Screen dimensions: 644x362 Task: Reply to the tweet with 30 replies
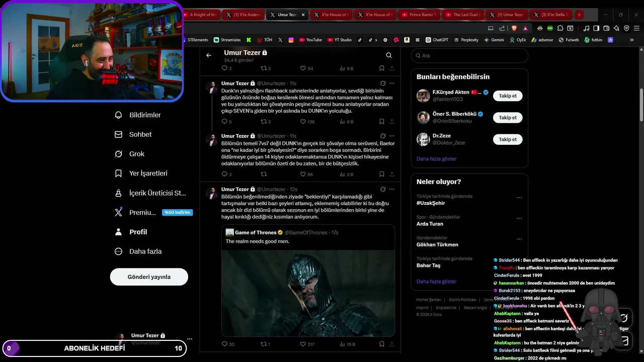228,344
